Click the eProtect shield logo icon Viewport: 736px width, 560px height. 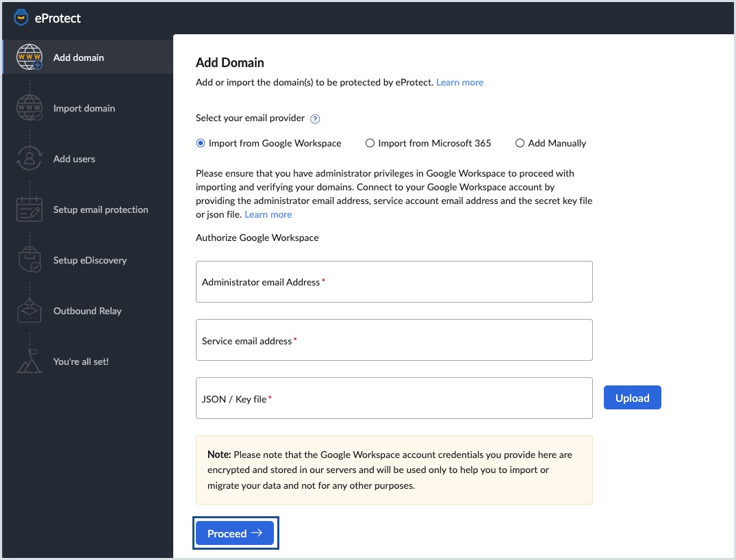(x=21, y=18)
